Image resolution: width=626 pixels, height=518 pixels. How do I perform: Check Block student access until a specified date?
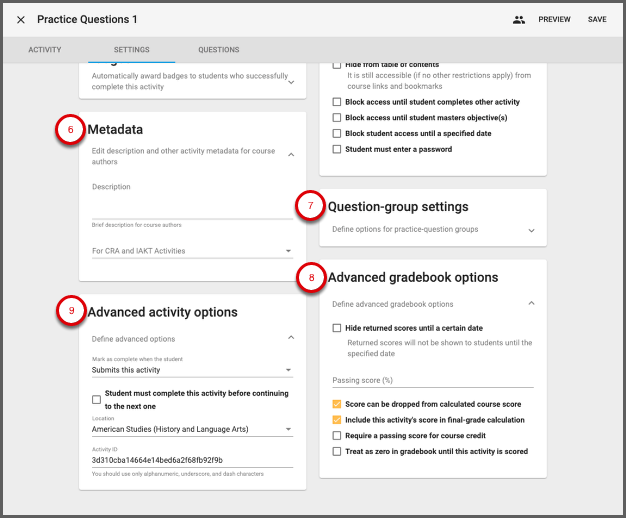click(x=337, y=134)
